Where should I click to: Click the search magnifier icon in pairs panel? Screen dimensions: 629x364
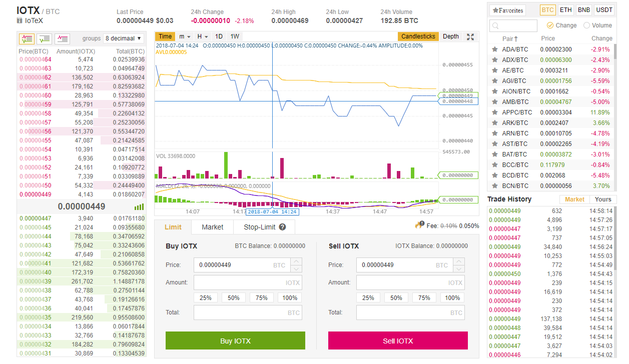point(495,25)
